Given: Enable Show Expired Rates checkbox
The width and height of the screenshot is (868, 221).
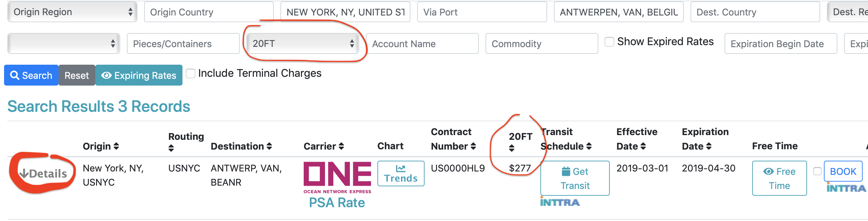Looking at the screenshot, I should 609,42.
